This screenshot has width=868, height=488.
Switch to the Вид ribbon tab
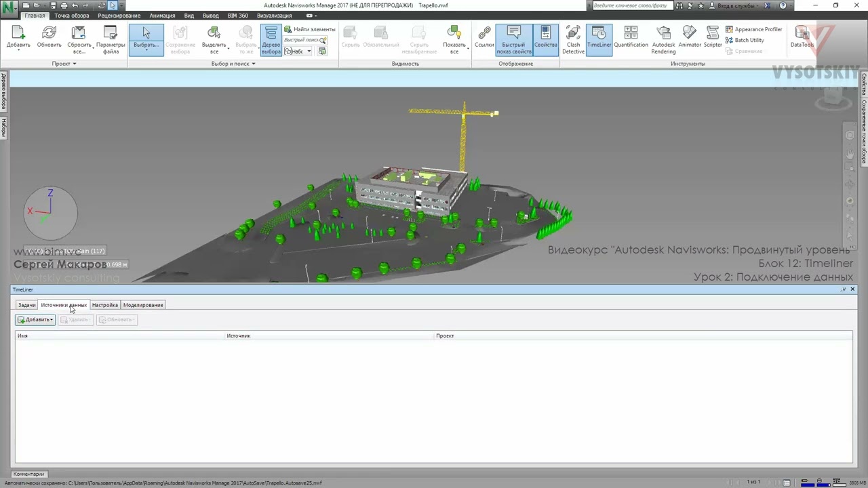click(x=189, y=16)
